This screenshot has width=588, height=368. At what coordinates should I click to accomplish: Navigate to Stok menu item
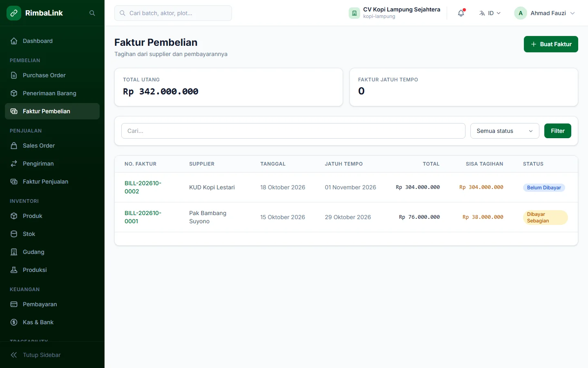[52, 234]
